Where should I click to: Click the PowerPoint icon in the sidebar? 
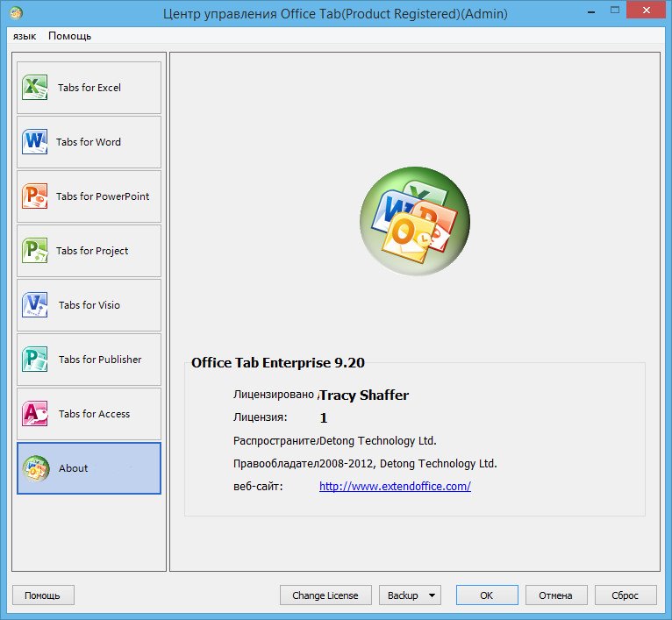click(x=35, y=196)
